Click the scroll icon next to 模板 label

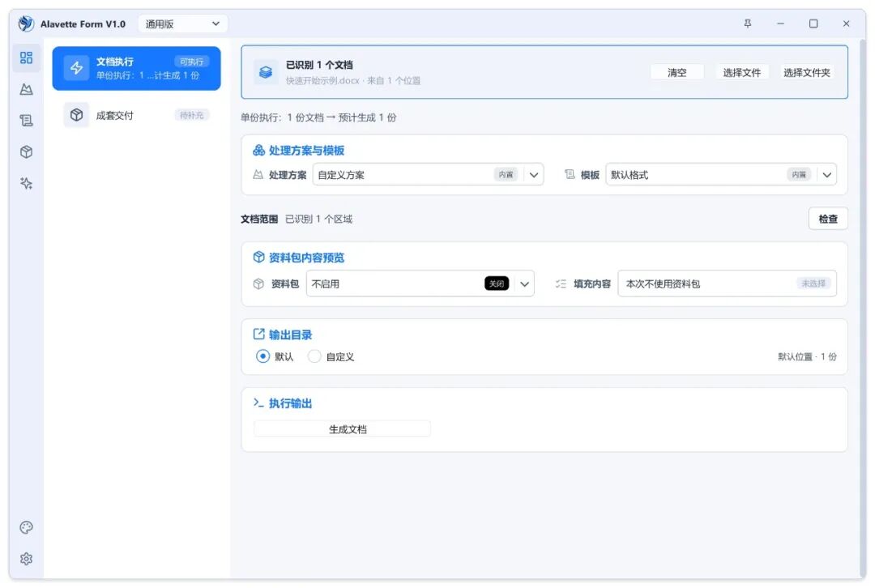[570, 175]
